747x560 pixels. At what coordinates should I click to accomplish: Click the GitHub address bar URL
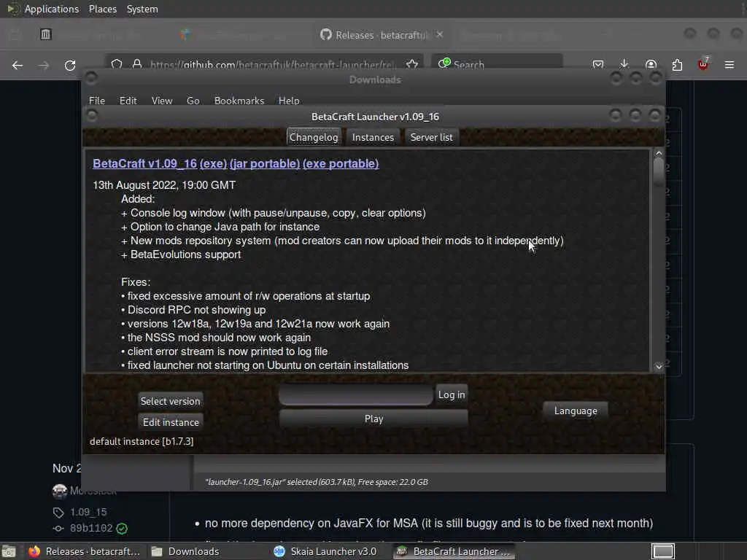(x=273, y=65)
